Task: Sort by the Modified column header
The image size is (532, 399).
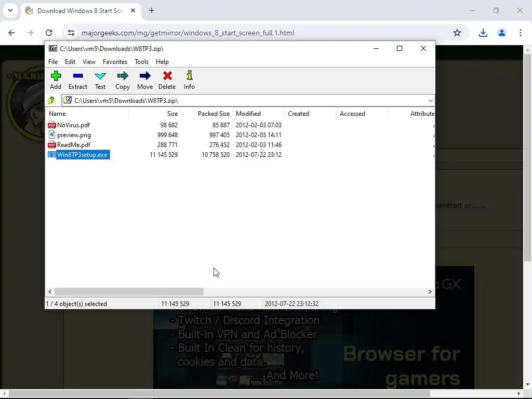Action: [x=259, y=114]
